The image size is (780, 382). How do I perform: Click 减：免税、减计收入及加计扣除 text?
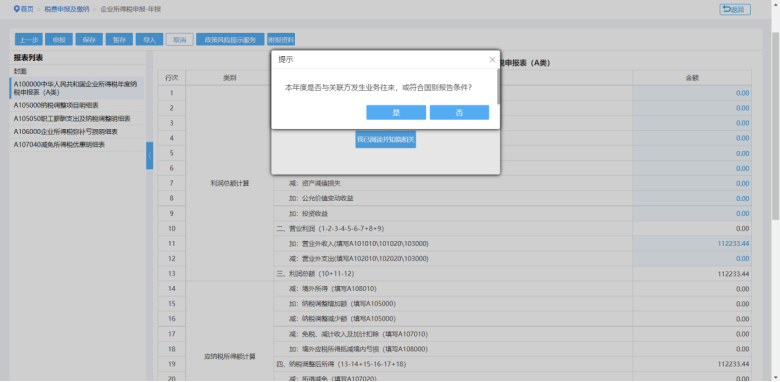click(358, 334)
